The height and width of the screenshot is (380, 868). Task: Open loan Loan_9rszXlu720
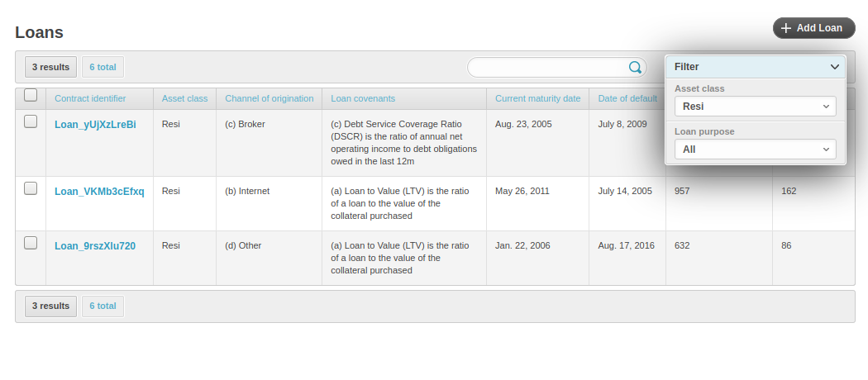[x=95, y=246]
